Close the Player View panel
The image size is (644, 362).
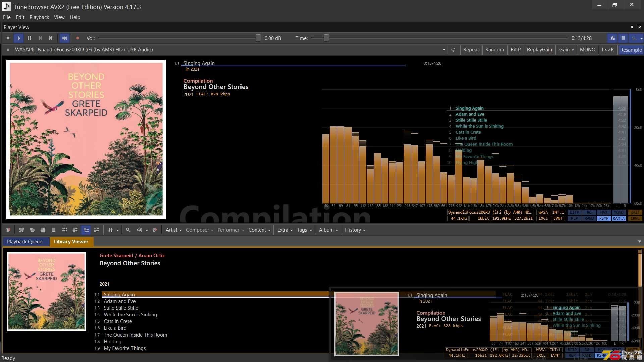tap(639, 27)
